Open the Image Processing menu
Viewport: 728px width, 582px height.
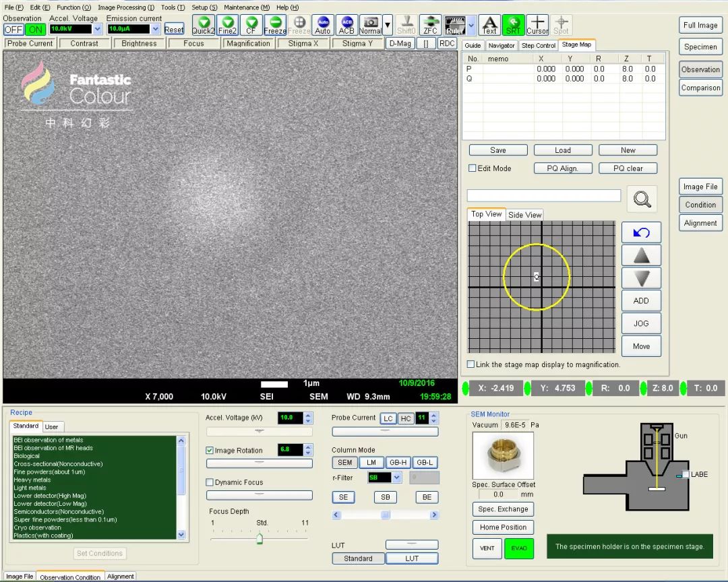tap(126, 7)
